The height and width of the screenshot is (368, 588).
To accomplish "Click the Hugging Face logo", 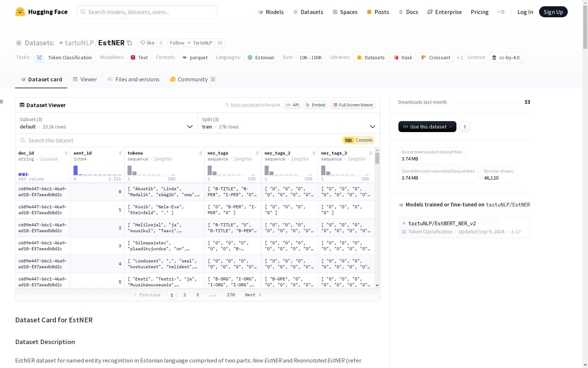I will [x=42, y=12].
